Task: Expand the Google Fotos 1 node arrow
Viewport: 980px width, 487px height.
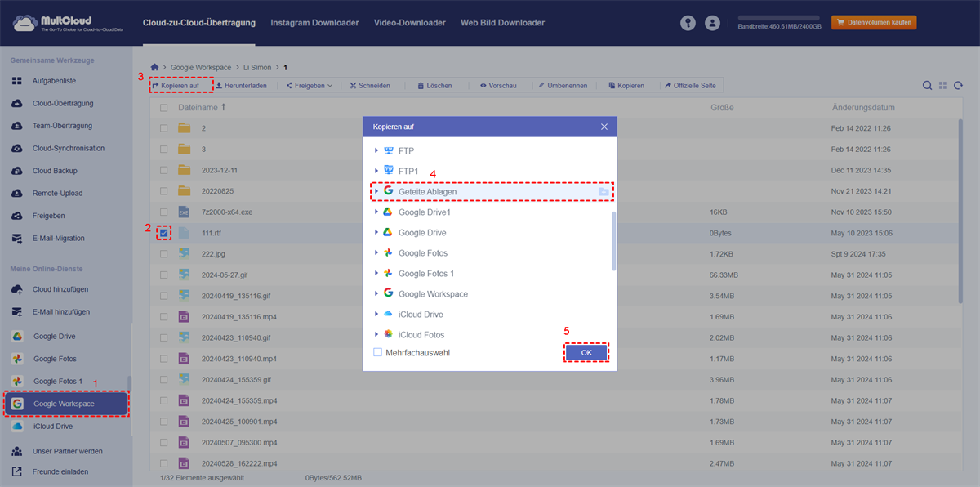Action: click(376, 273)
